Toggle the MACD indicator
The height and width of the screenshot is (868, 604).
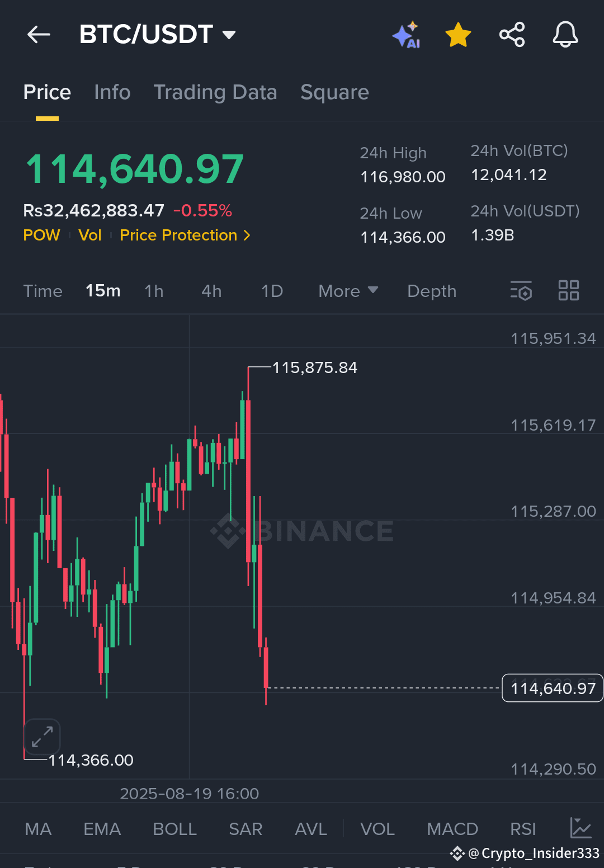452,829
